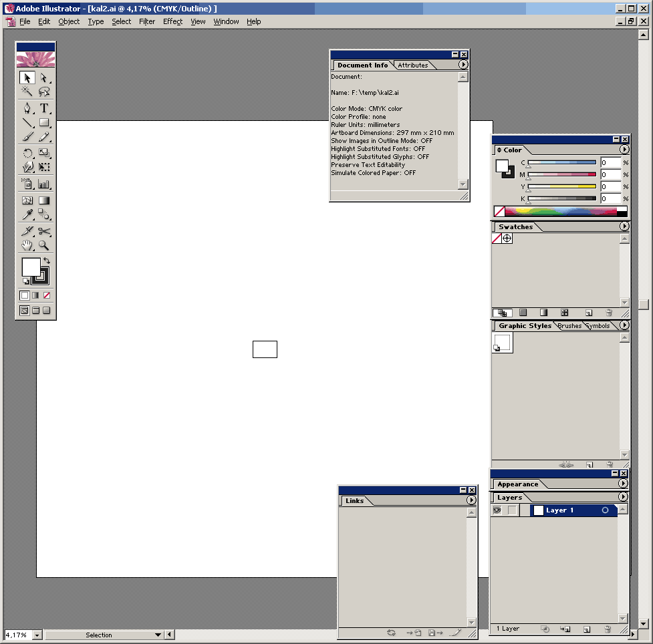Set fill to None in toolbox
This screenshot has height=644, width=653.
(47, 295)
